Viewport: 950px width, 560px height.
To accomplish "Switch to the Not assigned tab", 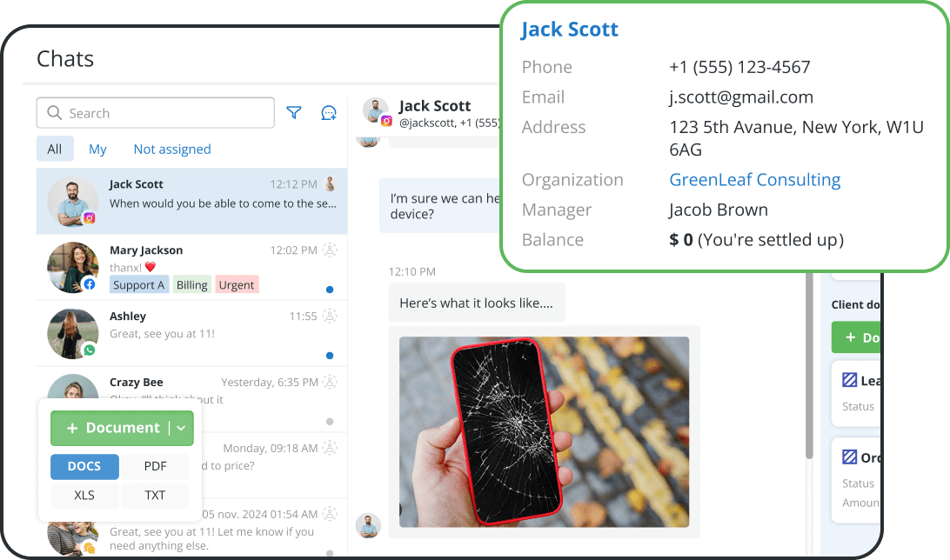I will (171, 149).
